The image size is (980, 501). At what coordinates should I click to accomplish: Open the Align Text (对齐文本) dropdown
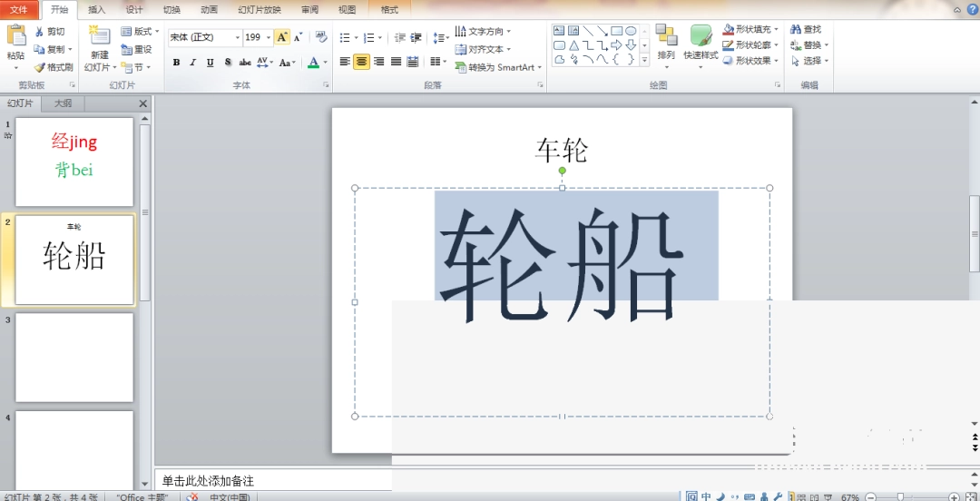point(483,49)
